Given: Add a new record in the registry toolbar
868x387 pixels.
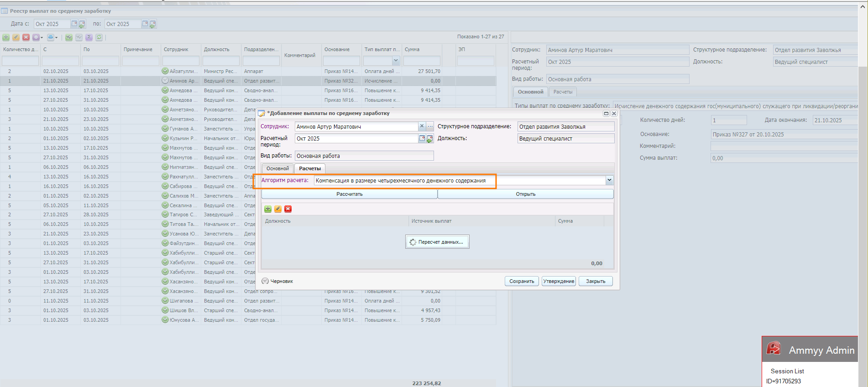Looking at the screenshot, I should tap(6, 37).
